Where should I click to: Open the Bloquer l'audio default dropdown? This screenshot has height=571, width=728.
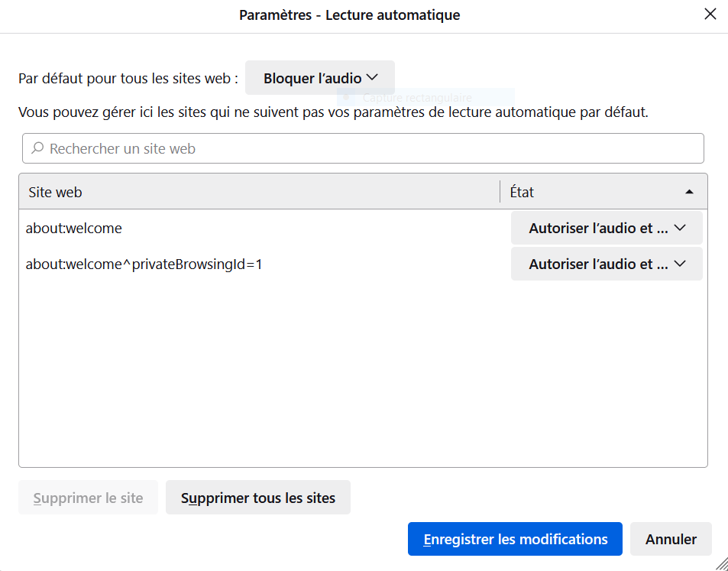tap(320, 78)
